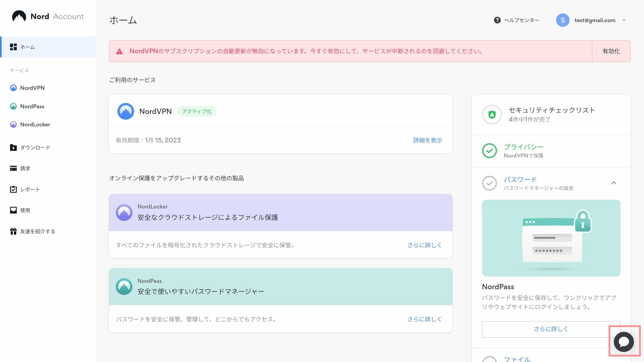Click the security checklist shield icon
The height and width of the screenshot is (362, 644).
[492, 115]
